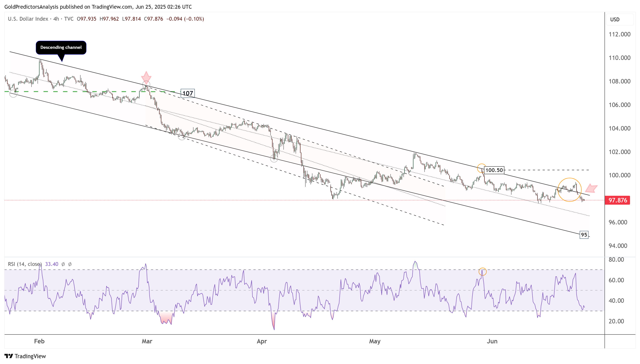Click the low value L97.814

131,19
